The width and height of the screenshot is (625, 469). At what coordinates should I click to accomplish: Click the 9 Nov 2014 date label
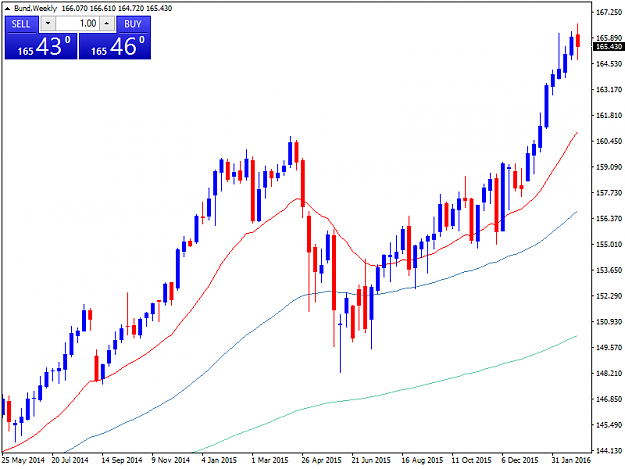[171, 460]
